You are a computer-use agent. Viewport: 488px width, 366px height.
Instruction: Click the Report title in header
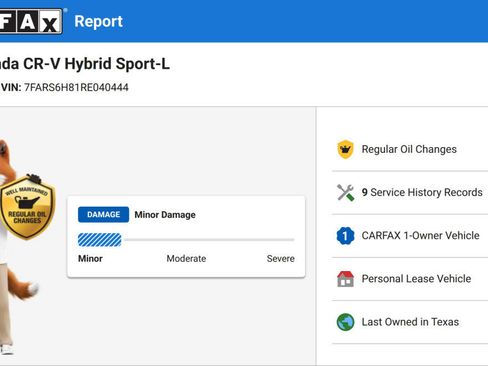coord(99,22)
